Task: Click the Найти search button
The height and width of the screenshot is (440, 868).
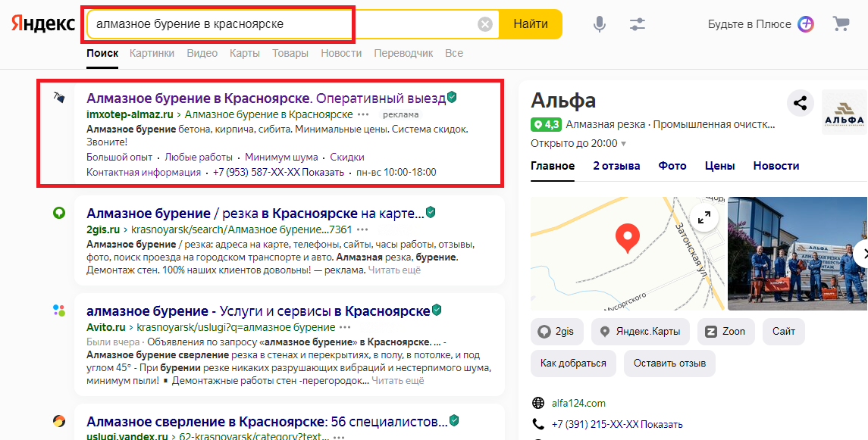Action: click(x=531, y=24)
